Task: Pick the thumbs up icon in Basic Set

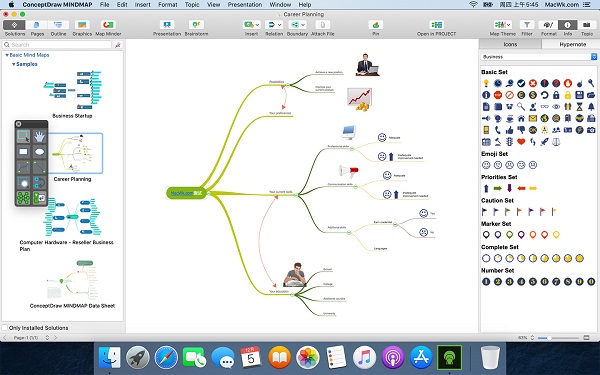Action: [x=509, y=130]
